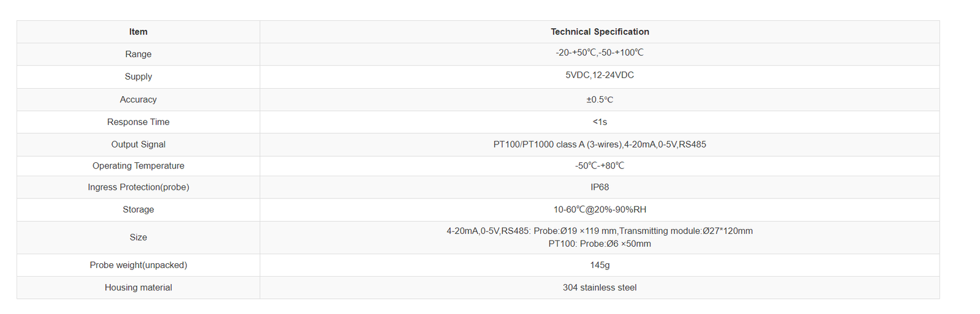The image size is (980, 314).
Task: Select the "Accuracy" row label
Action: pos(138,99)
